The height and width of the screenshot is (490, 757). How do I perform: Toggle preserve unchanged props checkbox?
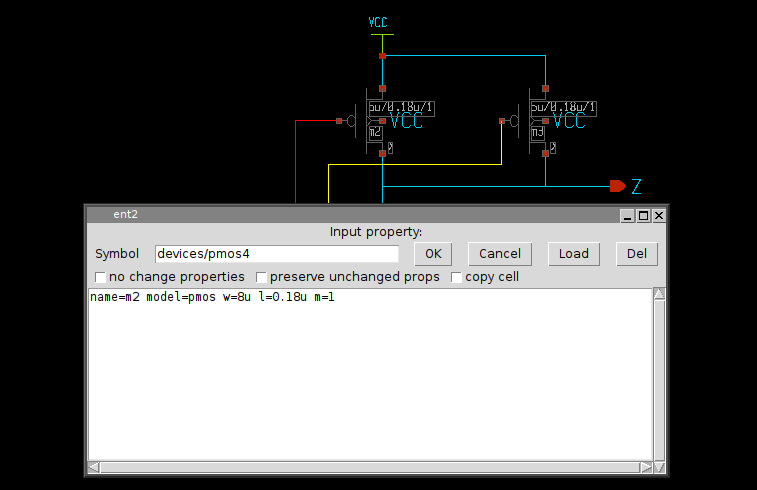coord(262,277)
